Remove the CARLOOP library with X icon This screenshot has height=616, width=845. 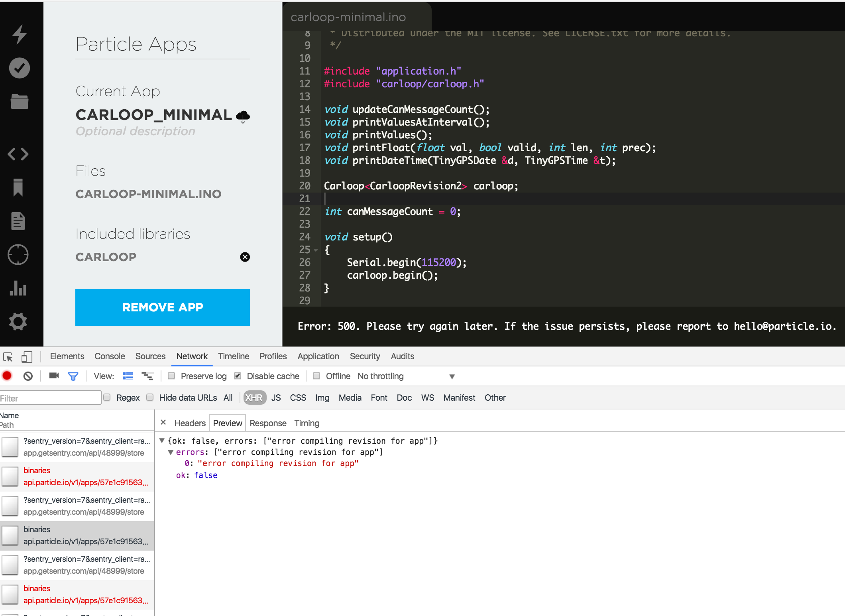[245, 257]
